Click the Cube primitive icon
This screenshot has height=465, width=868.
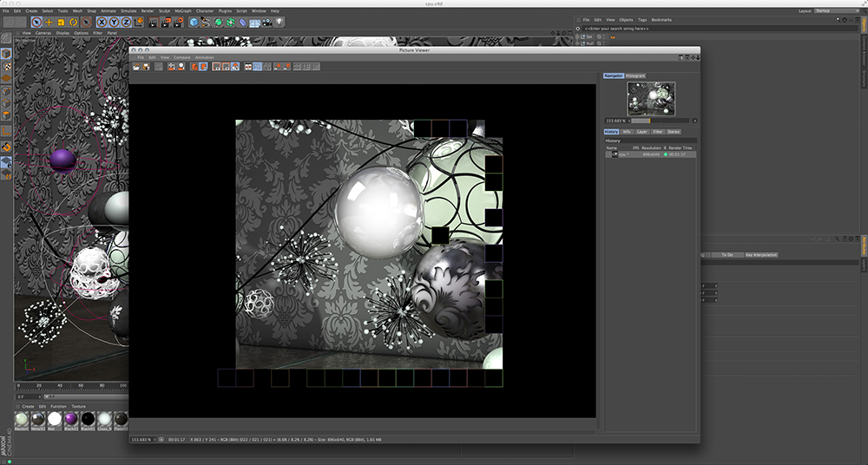pyautogui.click(x=194, y=21)
